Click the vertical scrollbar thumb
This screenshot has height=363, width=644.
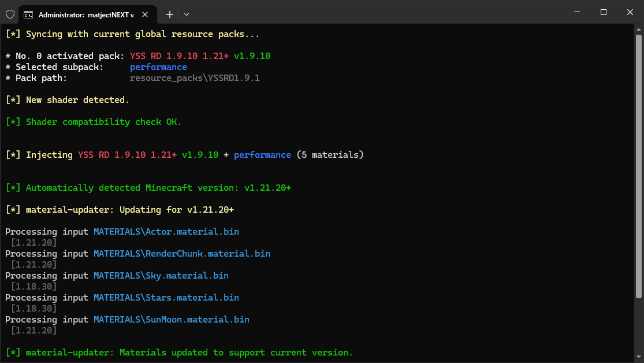638,166
